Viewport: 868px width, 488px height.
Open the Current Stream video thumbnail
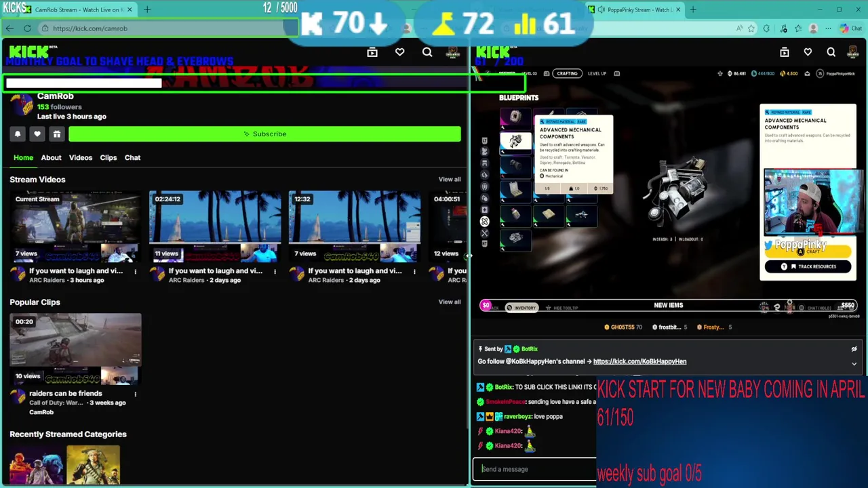(x=75, y=227)
